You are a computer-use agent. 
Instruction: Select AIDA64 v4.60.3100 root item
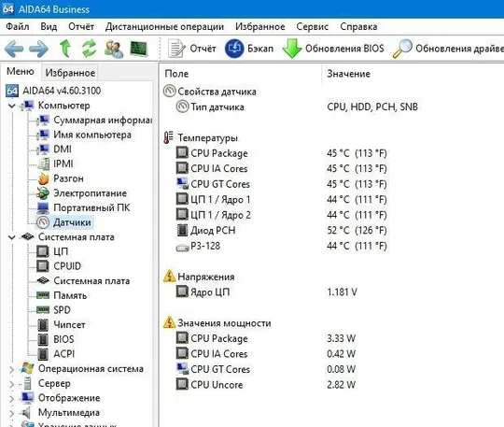pos(53,91)
